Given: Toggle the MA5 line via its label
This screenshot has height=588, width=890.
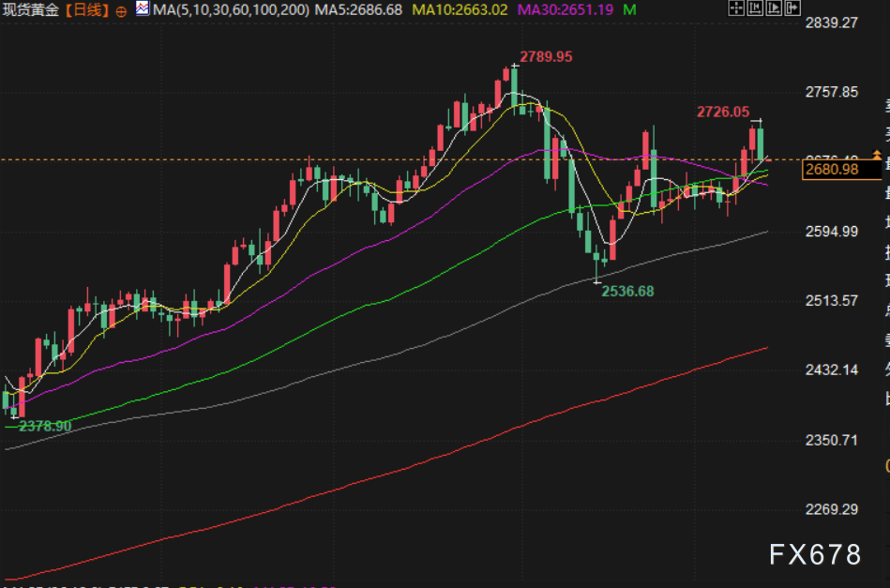Looking at the screenshot, I should pyautogui.click(x=358, y=9).
